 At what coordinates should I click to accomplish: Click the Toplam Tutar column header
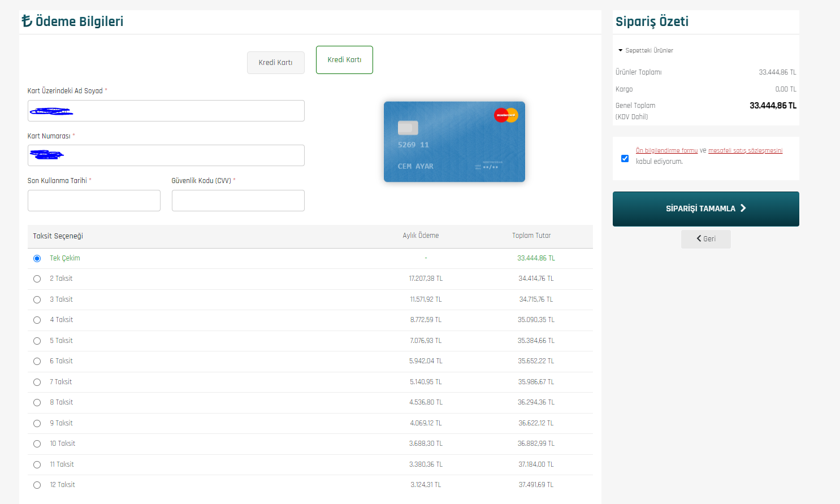tap(531, 236)
